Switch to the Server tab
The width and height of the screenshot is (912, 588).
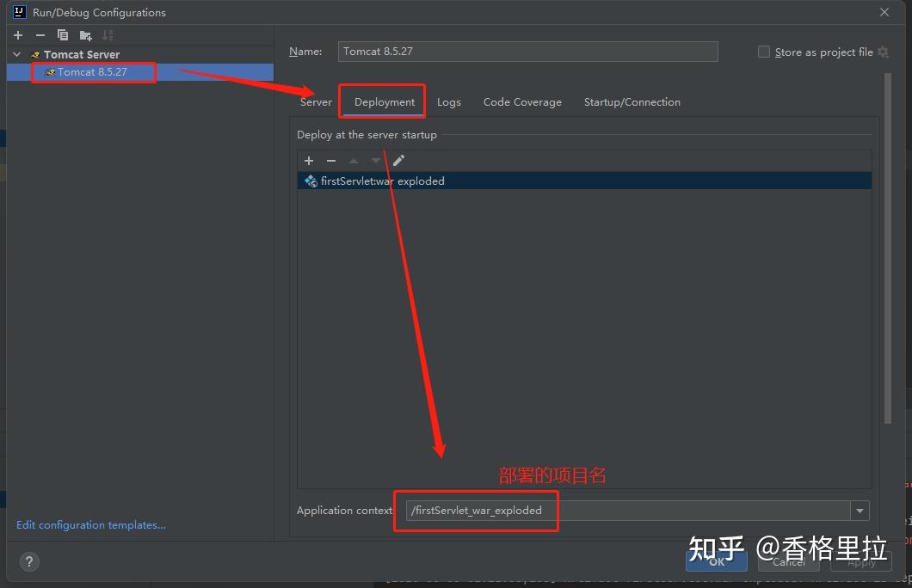pos(316,101)
